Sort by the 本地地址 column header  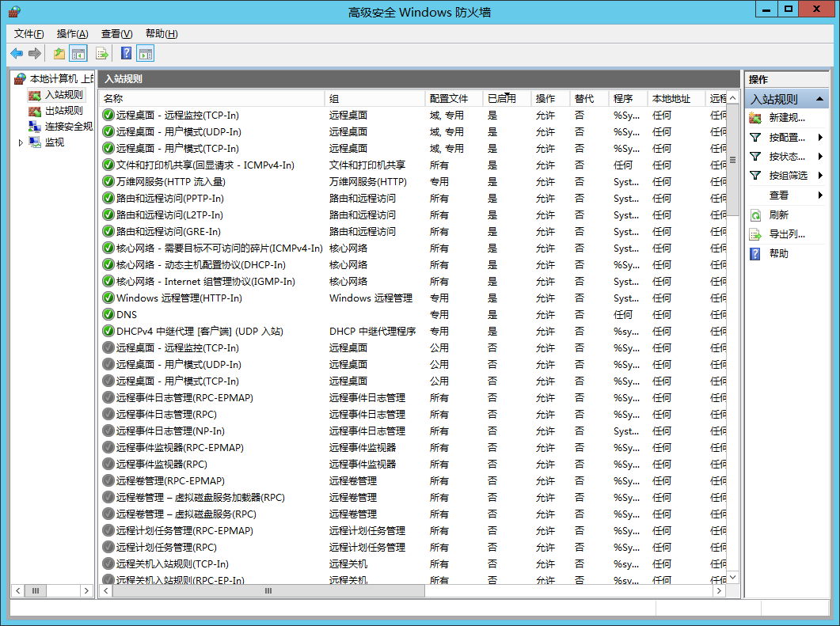point(677,99)
